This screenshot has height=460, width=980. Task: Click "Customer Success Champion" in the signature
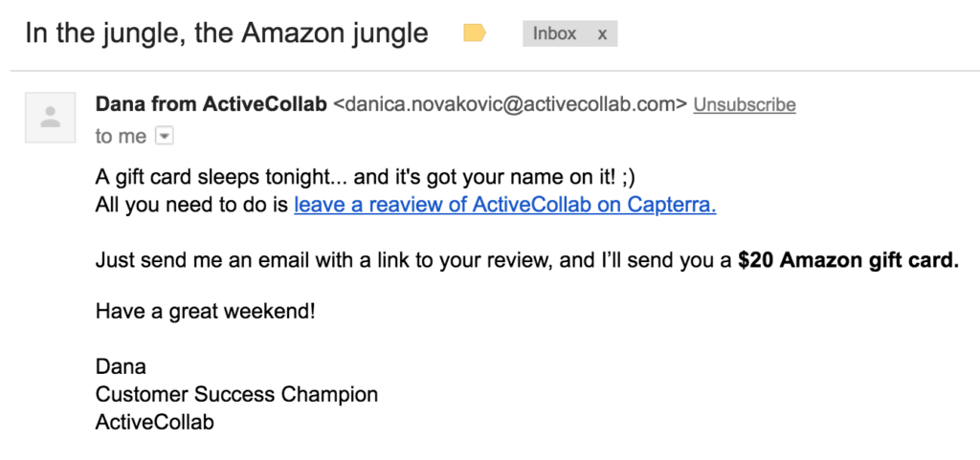(x=236, y=394)
